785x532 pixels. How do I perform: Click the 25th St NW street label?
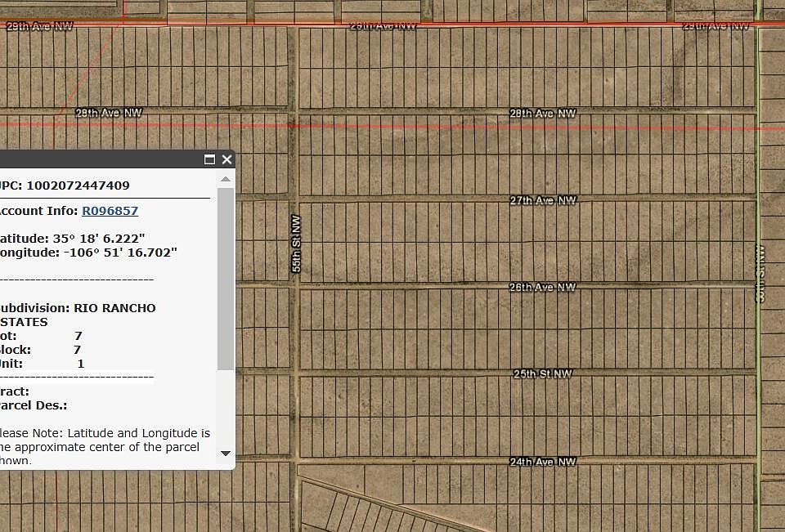pos(543,373)
